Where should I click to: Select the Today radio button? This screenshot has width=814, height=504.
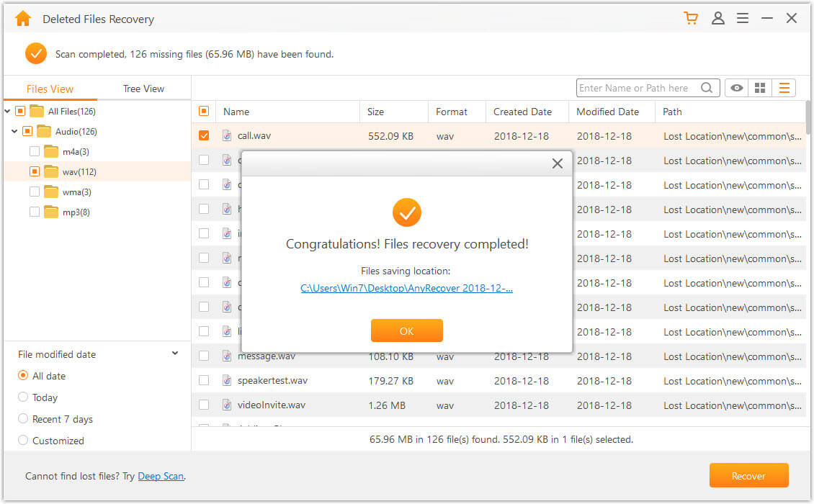coord(22,397)
